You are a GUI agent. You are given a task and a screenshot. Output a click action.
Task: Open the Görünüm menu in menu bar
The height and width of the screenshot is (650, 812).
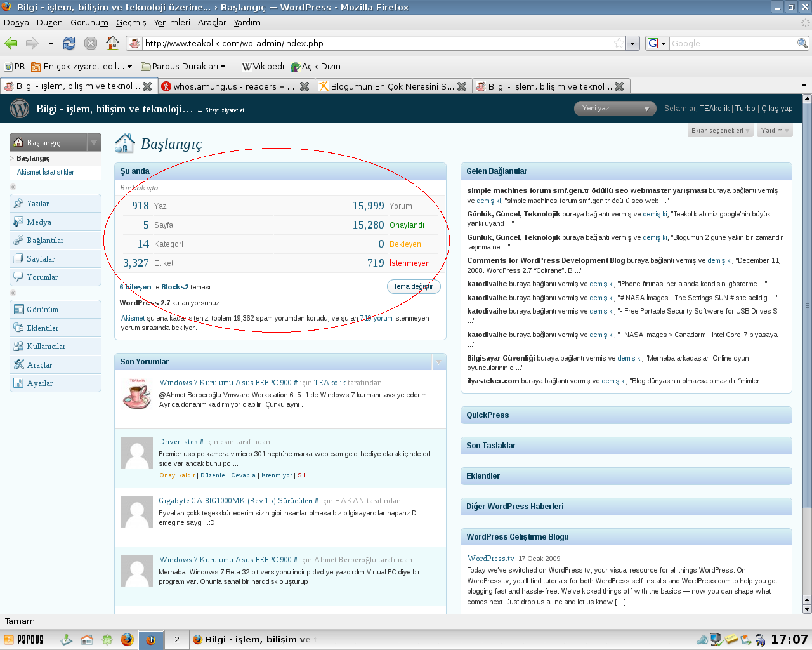[89, 22]
